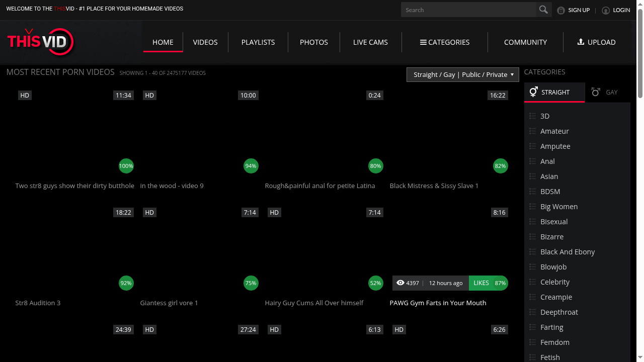The height and width of the screenshot is (362, 644).
Task: Open the Straight / Gay | Public / Private dropdown
Action: [x=463, y=74]
